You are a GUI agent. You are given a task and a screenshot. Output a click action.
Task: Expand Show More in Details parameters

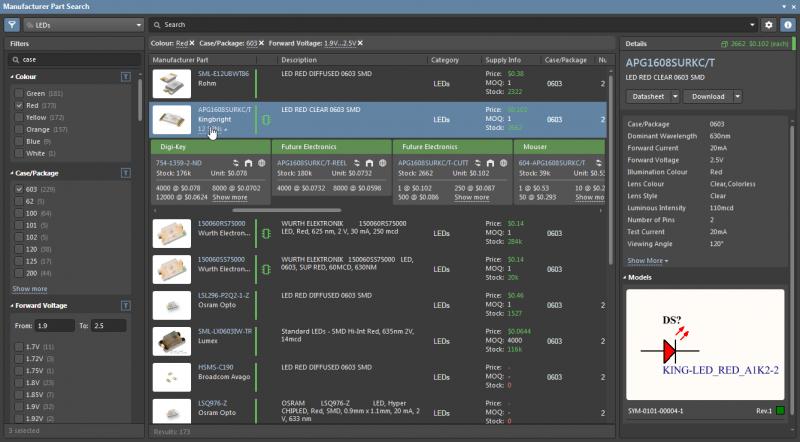click(647, 260)
